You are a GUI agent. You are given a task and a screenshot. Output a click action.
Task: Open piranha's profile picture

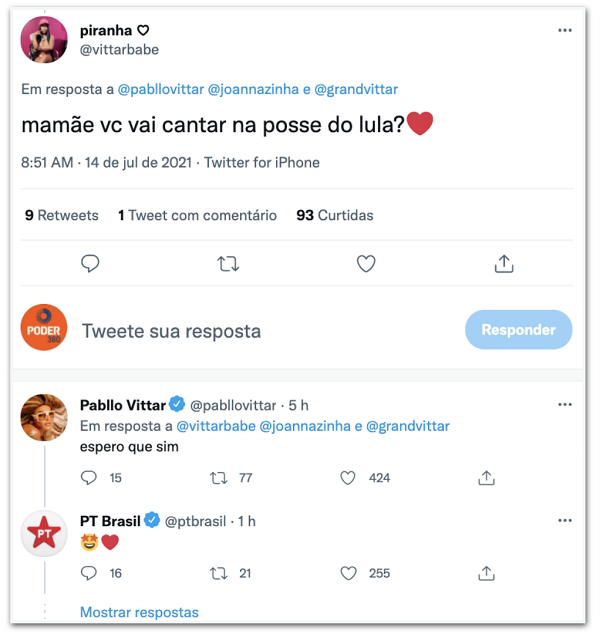coord(45,40)
